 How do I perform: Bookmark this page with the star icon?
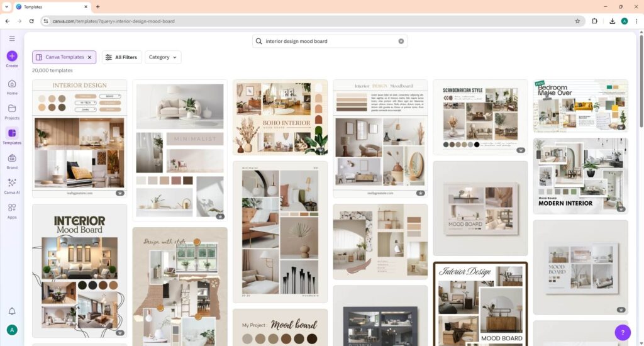coord(577,21)
